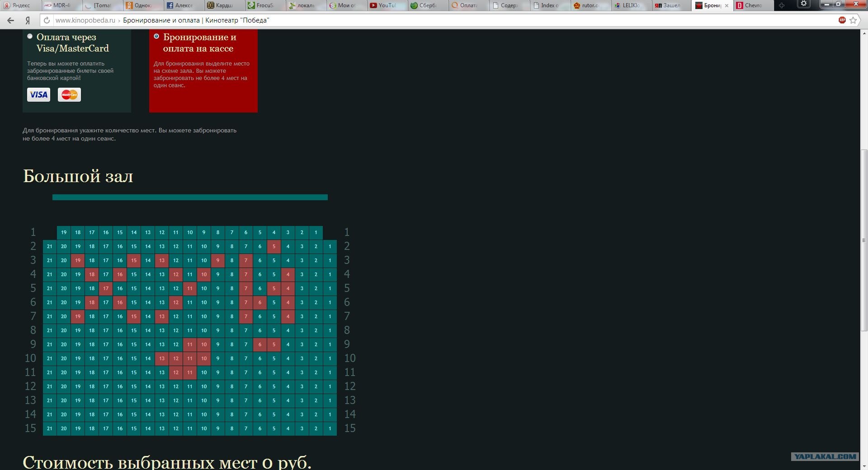Click the Visa card logo
Image resolution: width=868 pixels, height=470 pixels.
[x=39, y=94]
